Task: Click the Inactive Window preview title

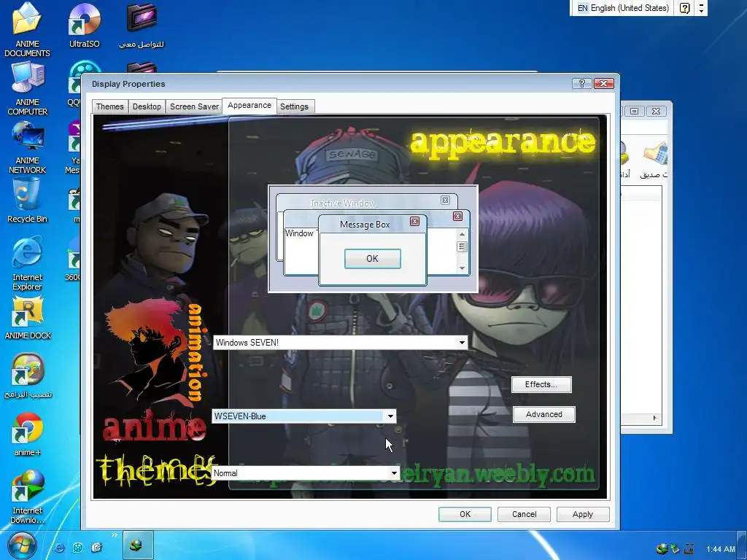Action: 343,203
